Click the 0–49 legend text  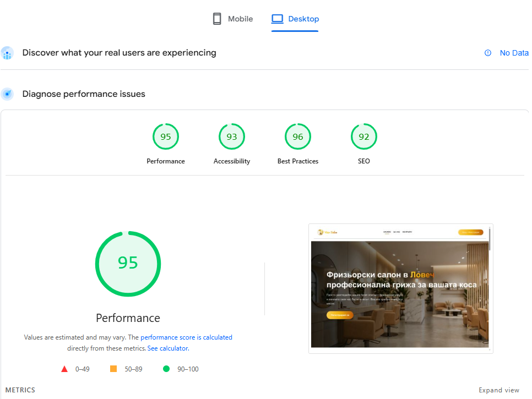click(x=83, y=369)
